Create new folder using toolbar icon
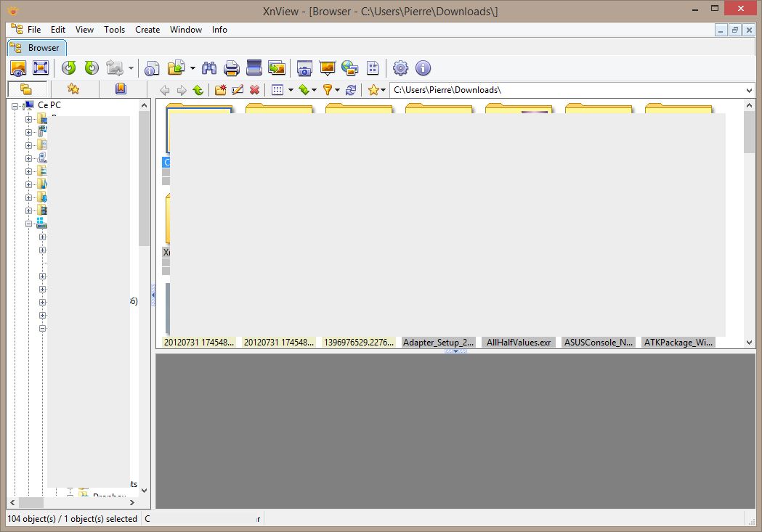 220,90
